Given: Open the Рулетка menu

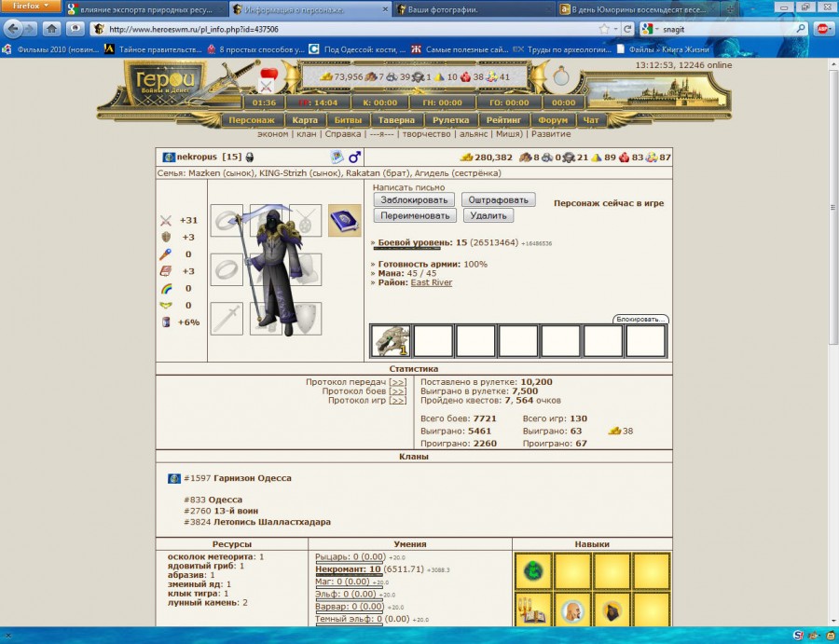Looking at the screenshot, I should tap(451, 120).
